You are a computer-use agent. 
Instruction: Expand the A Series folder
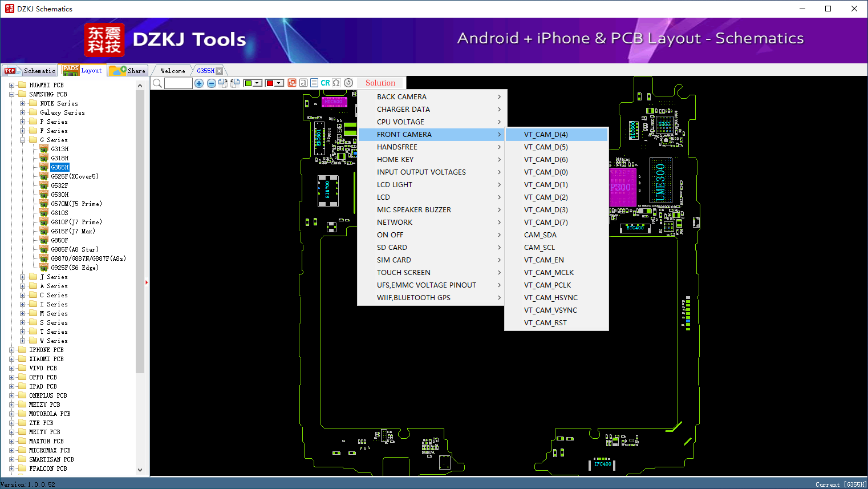[x=23, y=286]
